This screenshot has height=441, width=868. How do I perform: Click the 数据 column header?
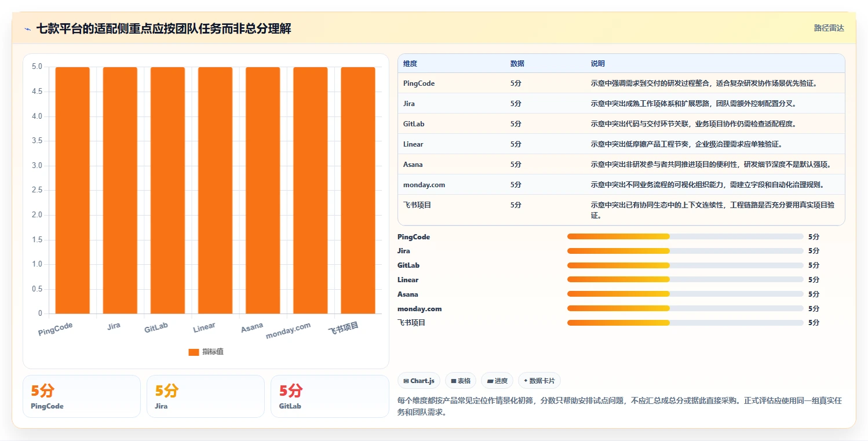pyautogui.click(x=517, y=63)
